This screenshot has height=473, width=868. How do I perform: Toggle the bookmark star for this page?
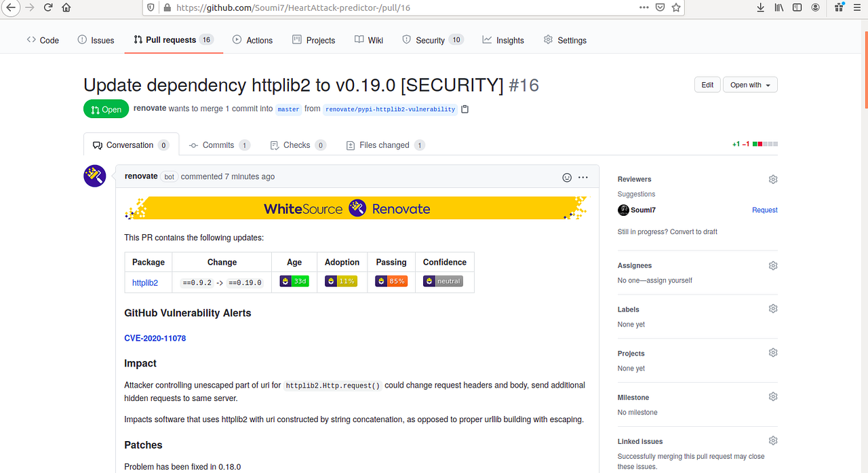click(x=675, y=7)
